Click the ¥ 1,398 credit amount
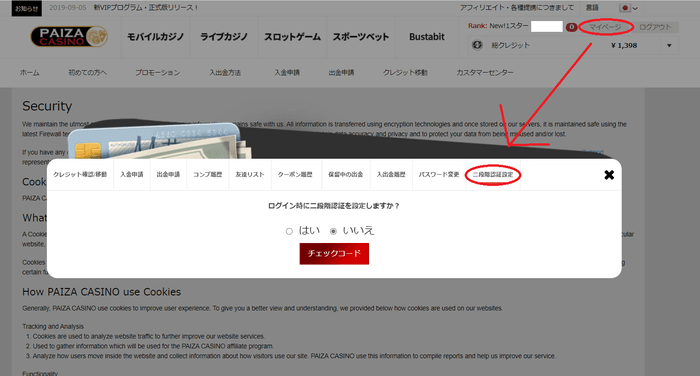Image resolution: width=700 pixels, height=376 pixels. [x=624, y=46]
